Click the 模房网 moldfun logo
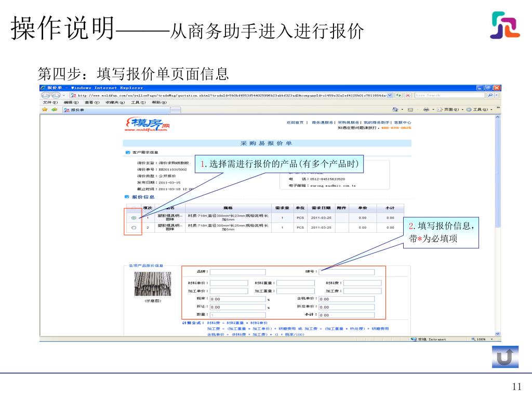Screen dimensions: 532x399 [147, 125]
